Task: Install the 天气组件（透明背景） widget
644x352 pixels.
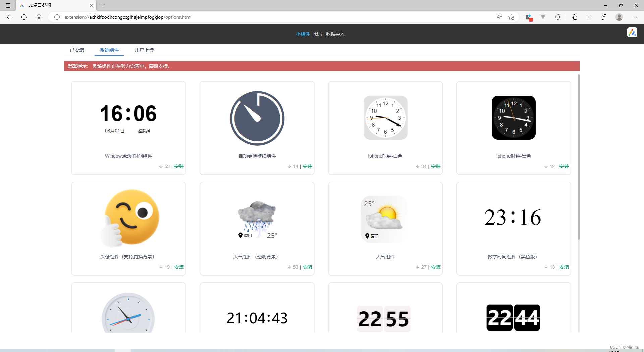Action: coord(307,267)
